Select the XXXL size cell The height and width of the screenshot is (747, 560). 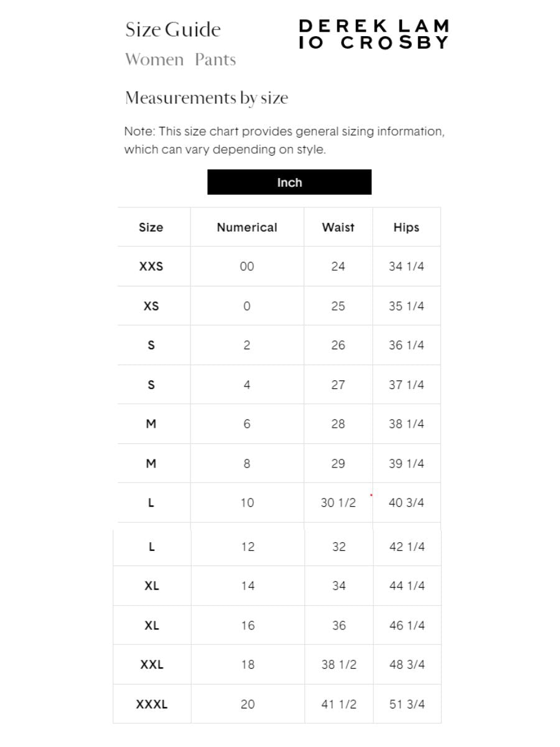click(x=152, y=705)
